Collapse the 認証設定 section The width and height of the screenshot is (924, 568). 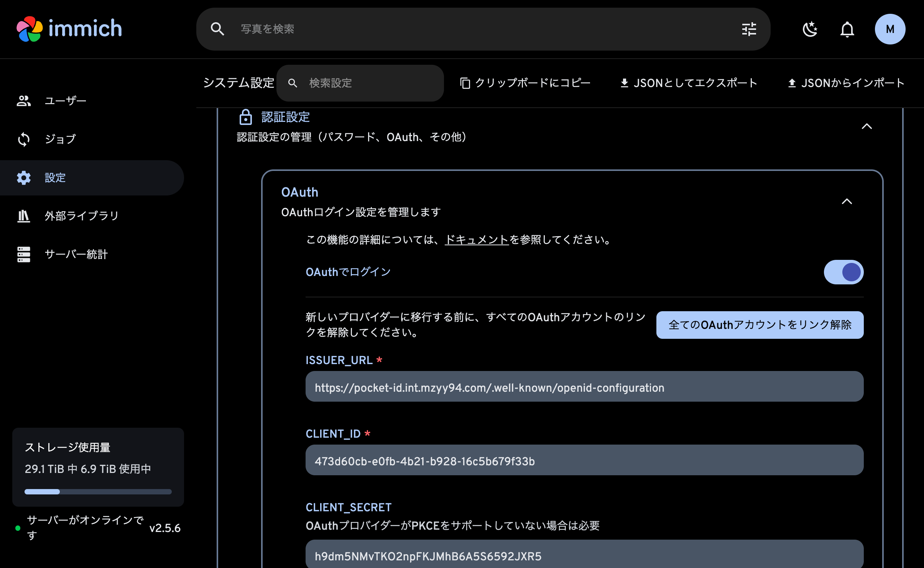tap(868, 126)
